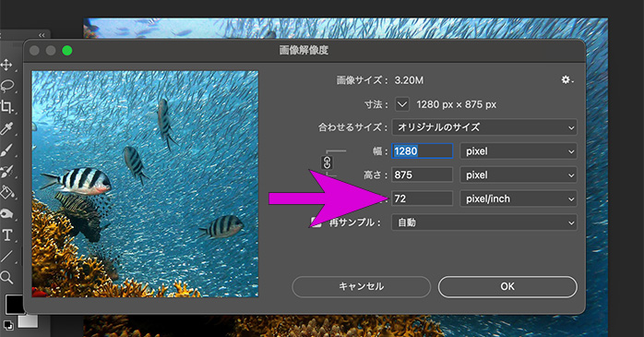Viewport: 644px width, 337px height.
Task: Confirm with the OK button
Action: 507,286
